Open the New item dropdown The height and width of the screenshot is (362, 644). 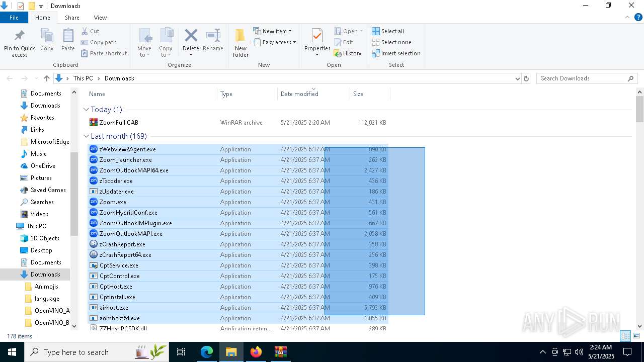coord(272,31)
